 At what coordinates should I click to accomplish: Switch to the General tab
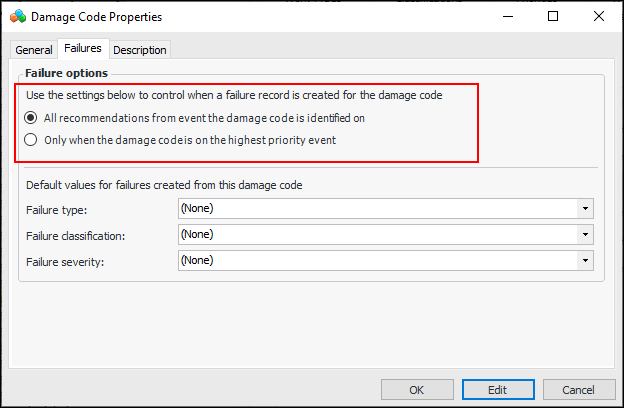(33, 50)
